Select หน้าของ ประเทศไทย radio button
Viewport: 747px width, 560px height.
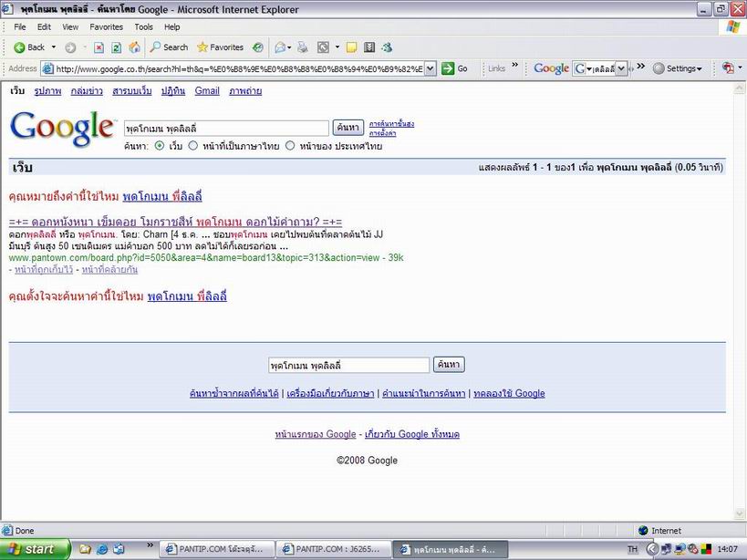click(290, 146)
